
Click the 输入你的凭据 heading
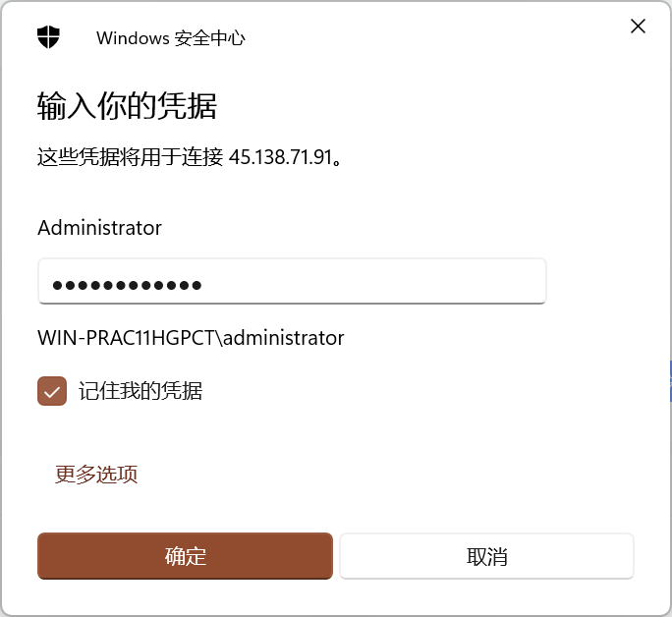(x=127, y=105)
